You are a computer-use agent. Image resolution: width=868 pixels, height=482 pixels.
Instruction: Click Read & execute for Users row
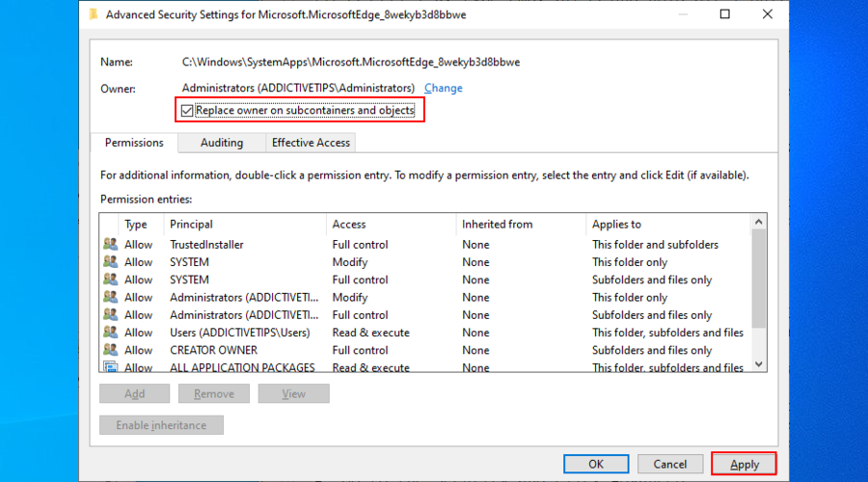pos(371,333)
